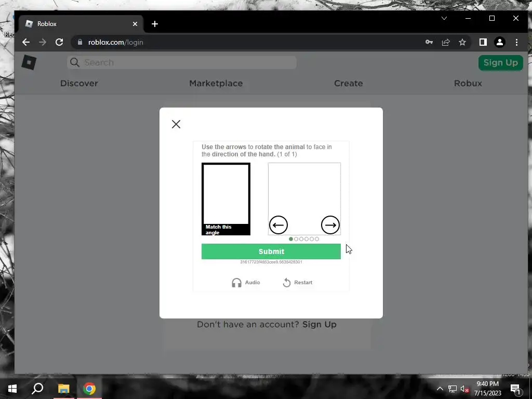View site info via the lock icon
532x399 pixels.
80,42
